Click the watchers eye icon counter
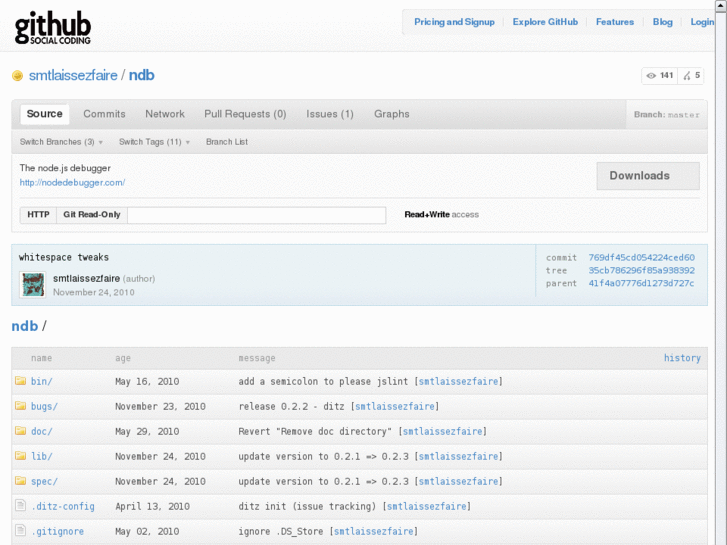Image resolution: width=727 pixels, height=545 pixels. pos(659,76)
